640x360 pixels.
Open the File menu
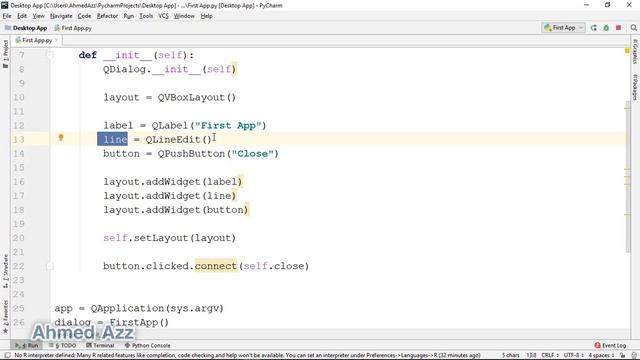point(7,16)
